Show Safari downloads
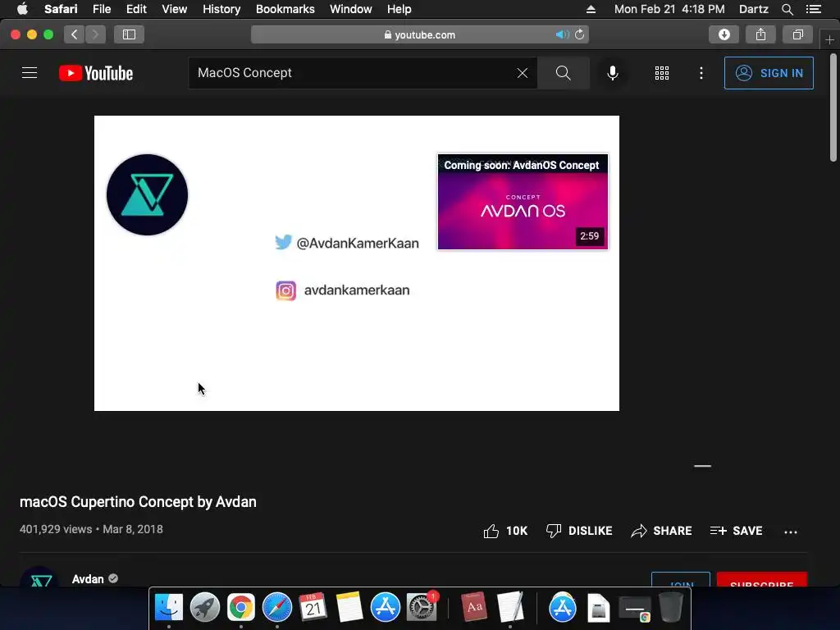The image size is (840, 630). pyautogui.click(x=724, y=34)
